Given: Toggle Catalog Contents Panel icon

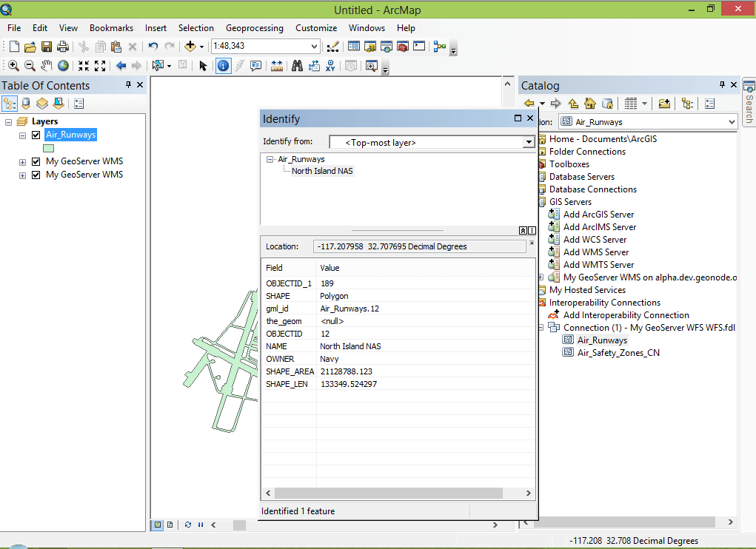Looking at the screenshot, I should (x=709, y=104).
